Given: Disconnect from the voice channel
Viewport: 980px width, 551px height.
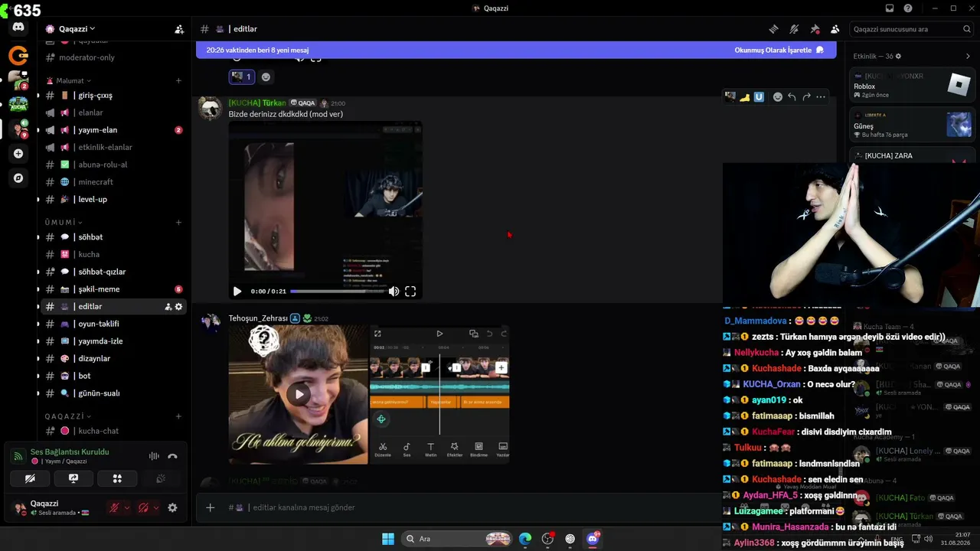Looking at the screenshot, I should coord(172,456).
